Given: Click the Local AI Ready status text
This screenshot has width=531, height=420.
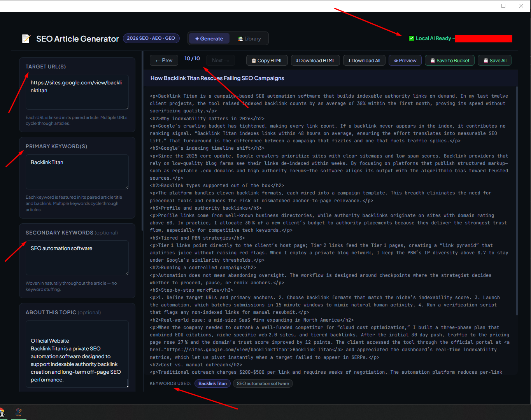Looking at the screenshot, I should tap(433, 38).
